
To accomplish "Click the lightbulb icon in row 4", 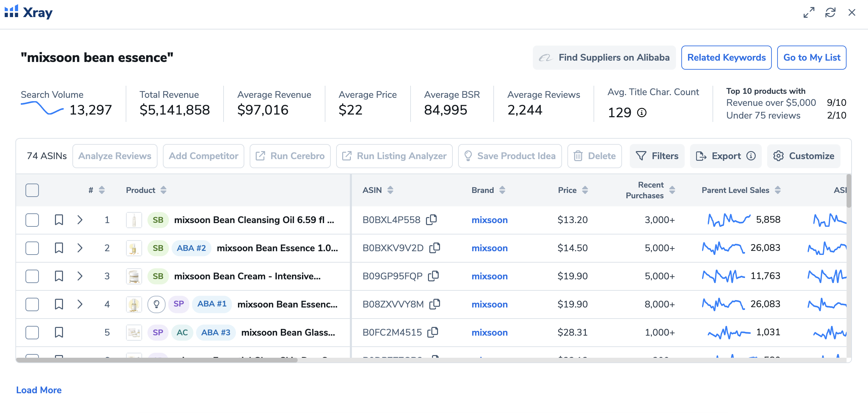I will tap(156, 304).
